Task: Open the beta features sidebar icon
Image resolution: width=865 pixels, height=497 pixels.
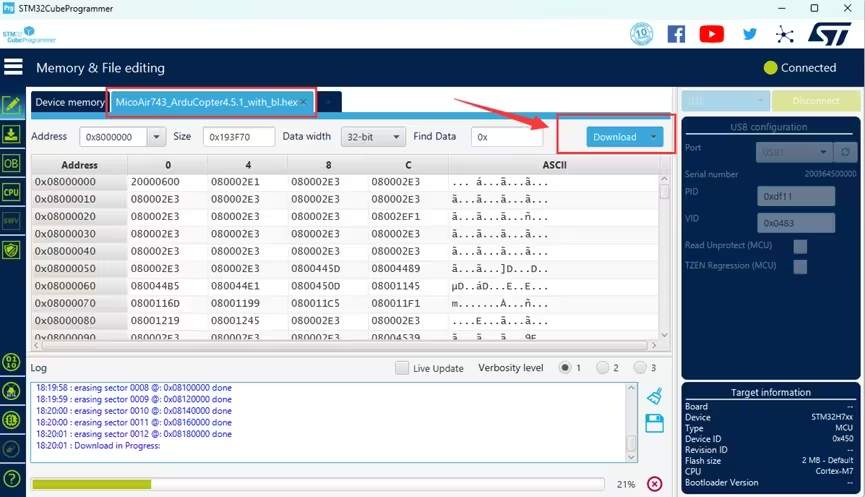Action: [x=12, y=391]
